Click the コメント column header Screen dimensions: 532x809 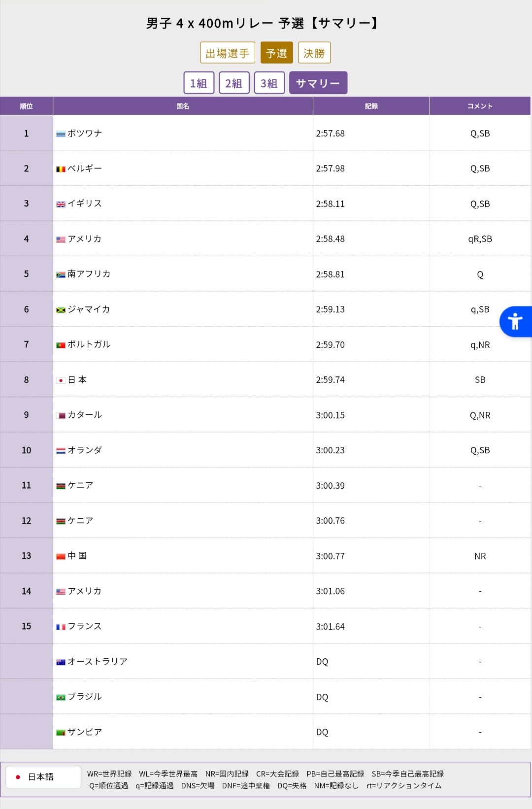point(480,106)
